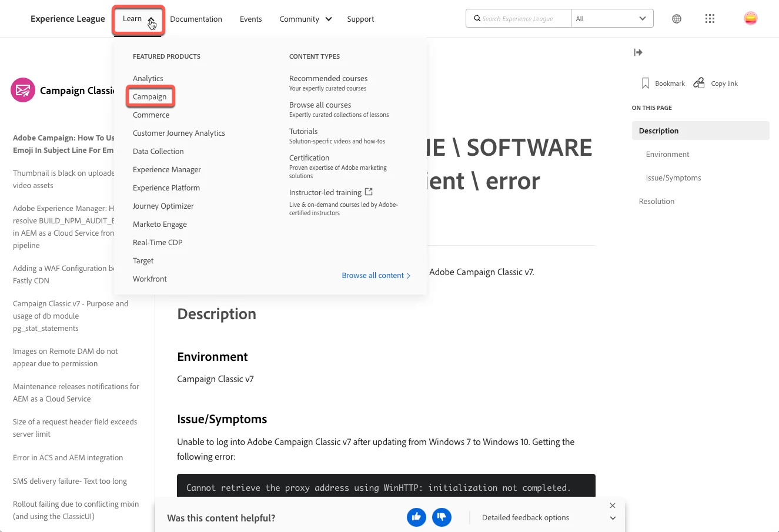Open Maintenance releases notifications article

(76, 393)
